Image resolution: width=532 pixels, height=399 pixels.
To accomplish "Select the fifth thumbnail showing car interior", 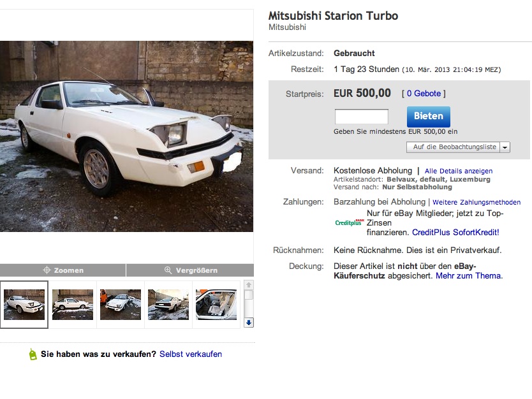I will tap(216, 305).
